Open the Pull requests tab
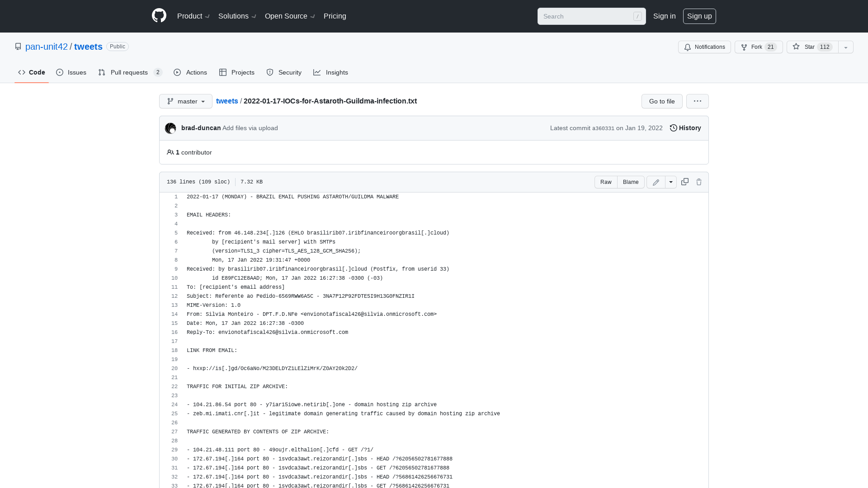The width and height of the screenshot is (868, 488). [130, 72]
